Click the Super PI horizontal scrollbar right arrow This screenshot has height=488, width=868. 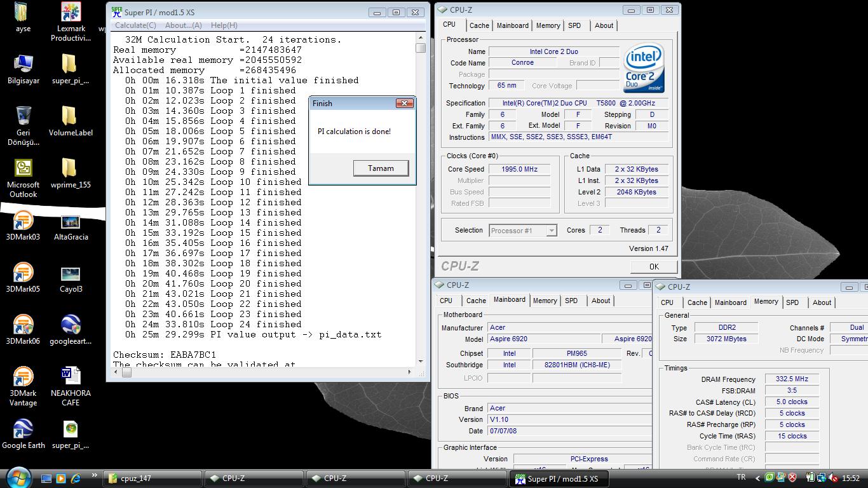coord(410,373)
